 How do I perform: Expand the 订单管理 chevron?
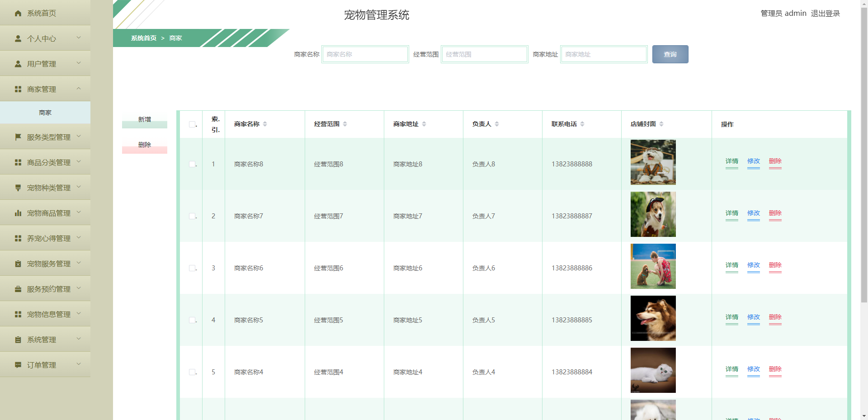coord(79,364)
